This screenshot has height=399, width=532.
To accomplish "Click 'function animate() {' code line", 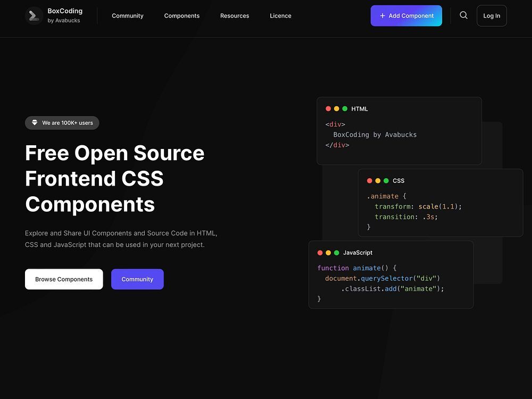I will pos(357,268).
